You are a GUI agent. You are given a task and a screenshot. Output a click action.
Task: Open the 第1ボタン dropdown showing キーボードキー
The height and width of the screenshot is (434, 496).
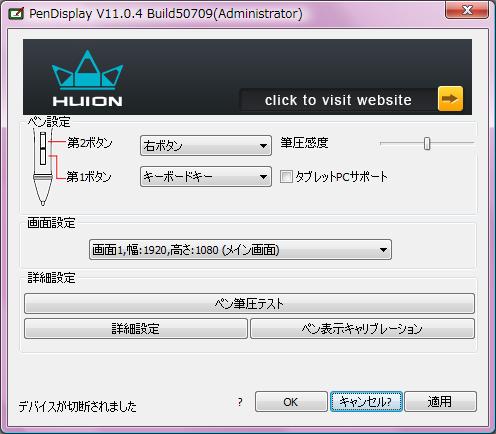coord(206,176)
